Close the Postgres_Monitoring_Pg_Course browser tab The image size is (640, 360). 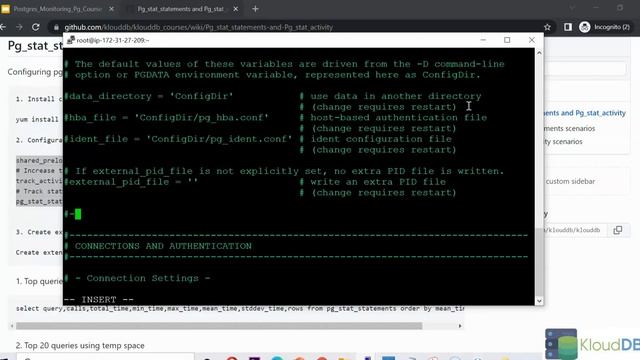(111, 9)
